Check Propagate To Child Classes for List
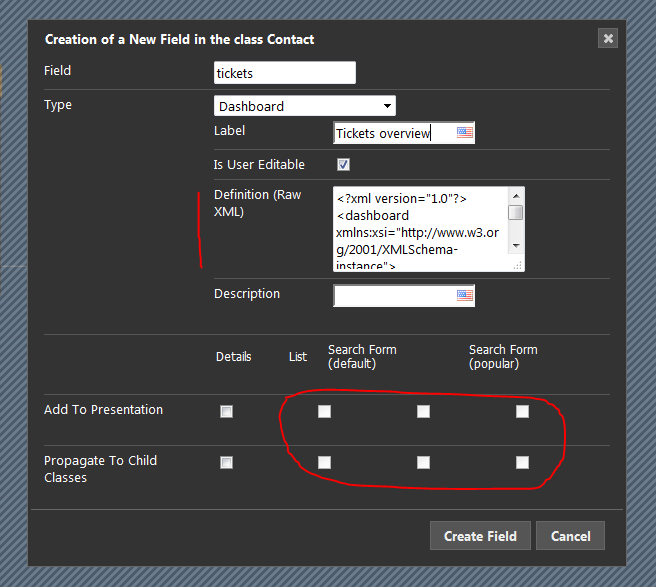Viewport: 656px width, 587px height. coord(324,462)
